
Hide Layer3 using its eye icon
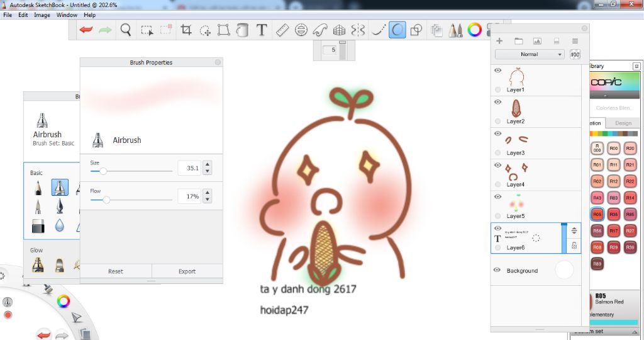click(498, 133)
